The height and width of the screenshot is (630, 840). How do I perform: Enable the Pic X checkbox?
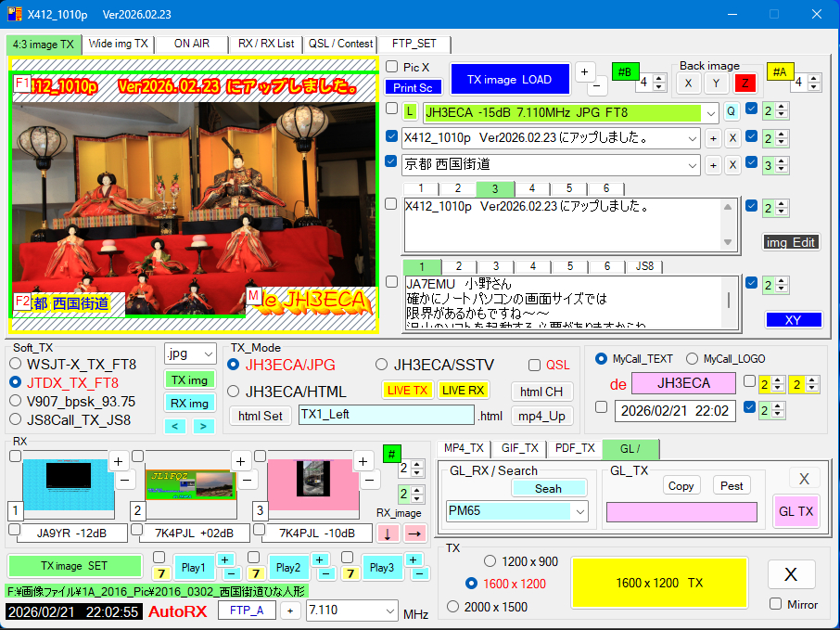(x=392, y=67)
